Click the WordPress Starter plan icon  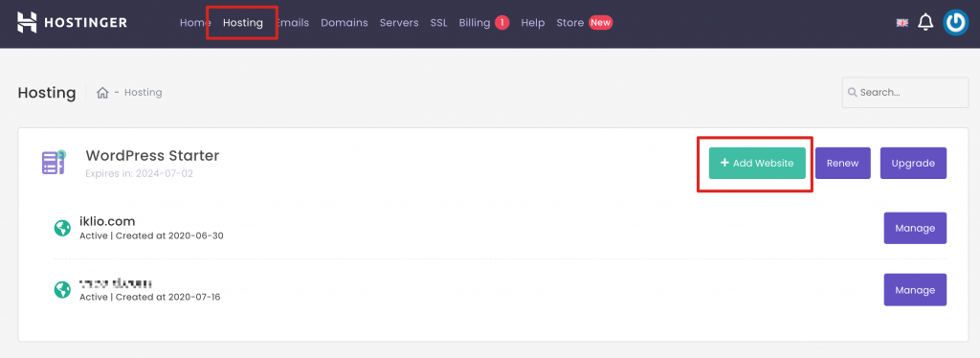(54, 162)
